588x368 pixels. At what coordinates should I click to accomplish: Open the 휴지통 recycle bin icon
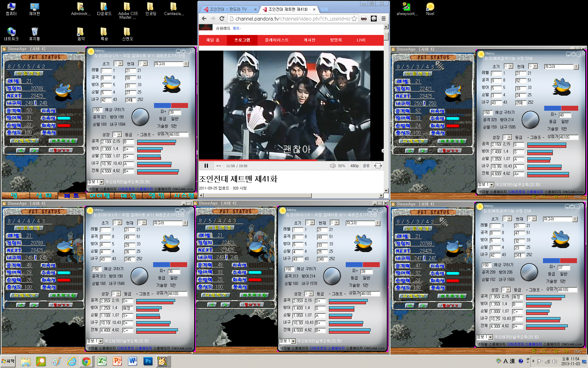pyautogui.click(x=34, y=34)
